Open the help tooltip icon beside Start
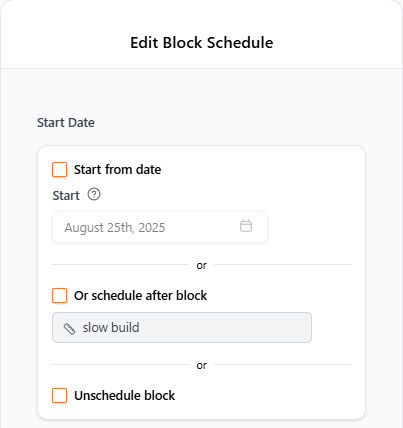 click(94, 194)
